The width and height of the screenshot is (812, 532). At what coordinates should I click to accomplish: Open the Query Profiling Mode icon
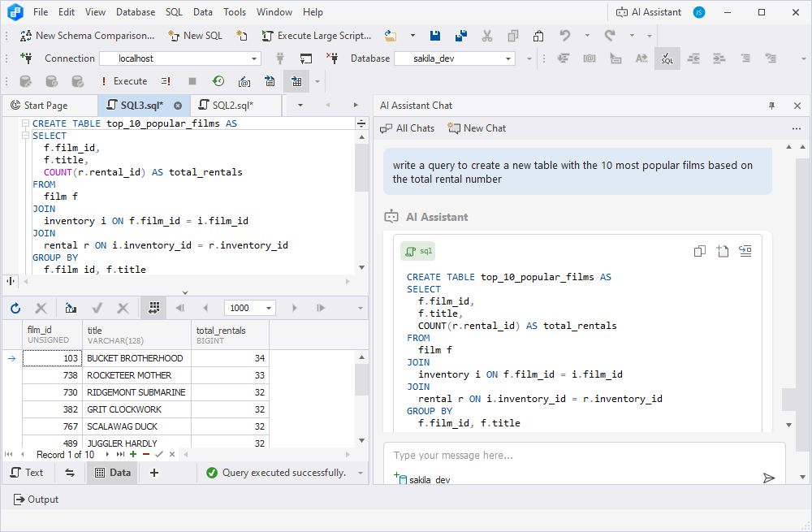tap(217, 80)
